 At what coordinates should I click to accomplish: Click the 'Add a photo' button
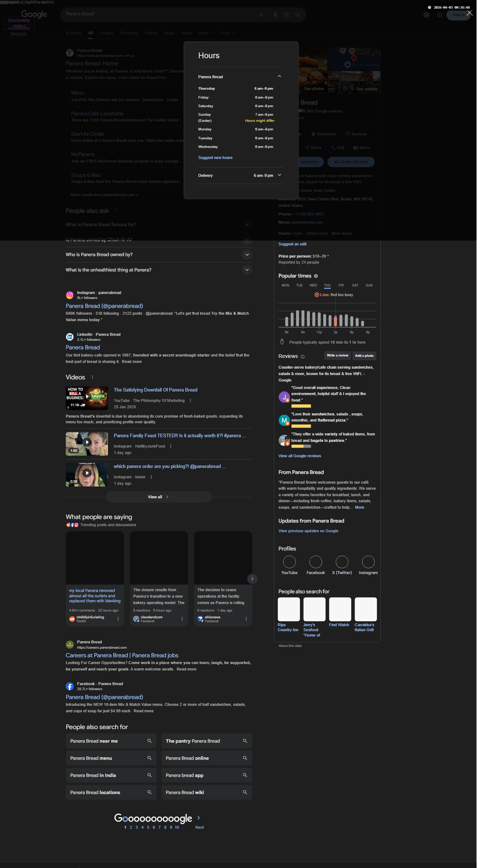(364, 355)
